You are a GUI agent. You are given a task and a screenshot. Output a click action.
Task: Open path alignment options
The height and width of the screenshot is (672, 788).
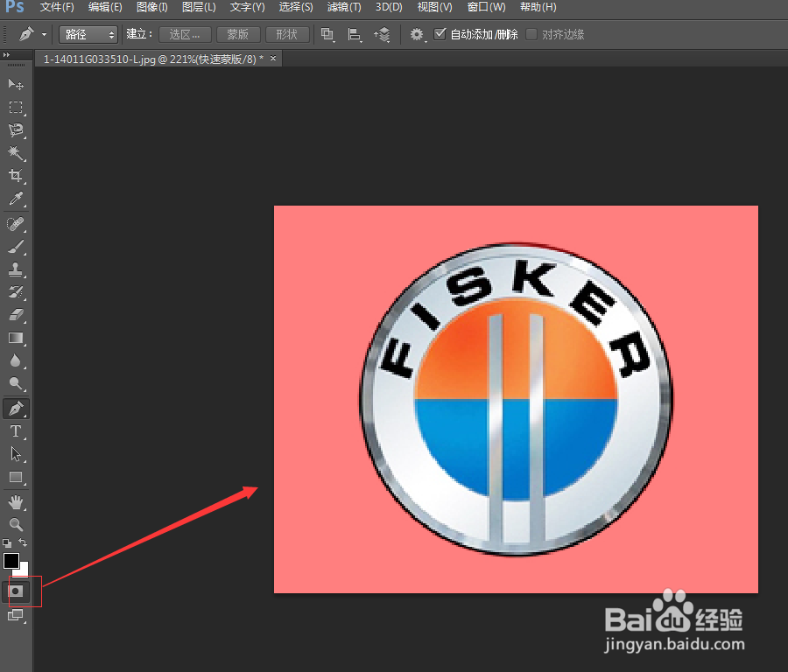coord(355,35)
